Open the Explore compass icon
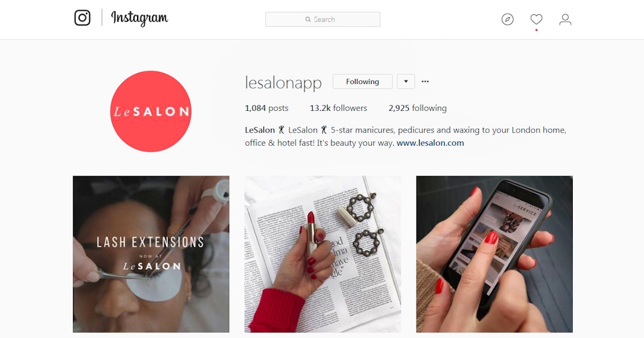Screen dimensions: 644x338 pos(507,19)
